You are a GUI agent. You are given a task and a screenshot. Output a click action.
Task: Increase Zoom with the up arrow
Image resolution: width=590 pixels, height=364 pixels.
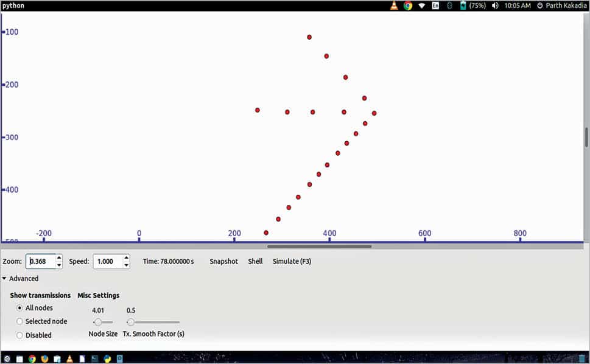59,258
